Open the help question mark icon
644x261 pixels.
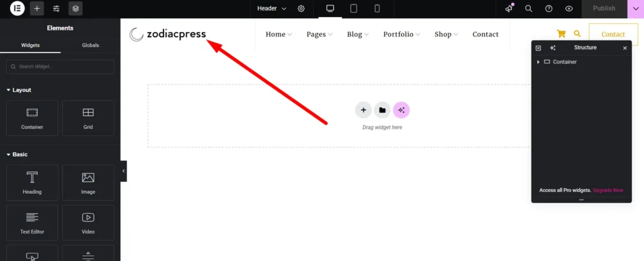548,9
